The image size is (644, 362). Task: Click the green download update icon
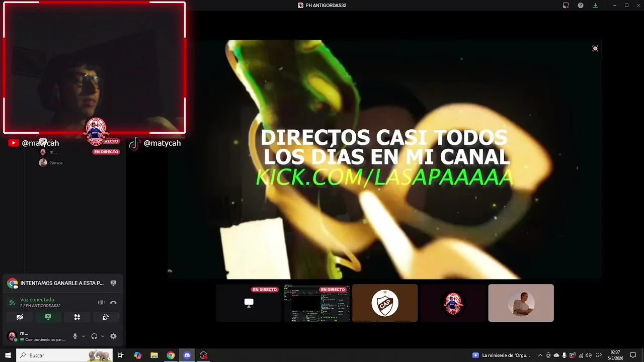[x=595, y=6]
